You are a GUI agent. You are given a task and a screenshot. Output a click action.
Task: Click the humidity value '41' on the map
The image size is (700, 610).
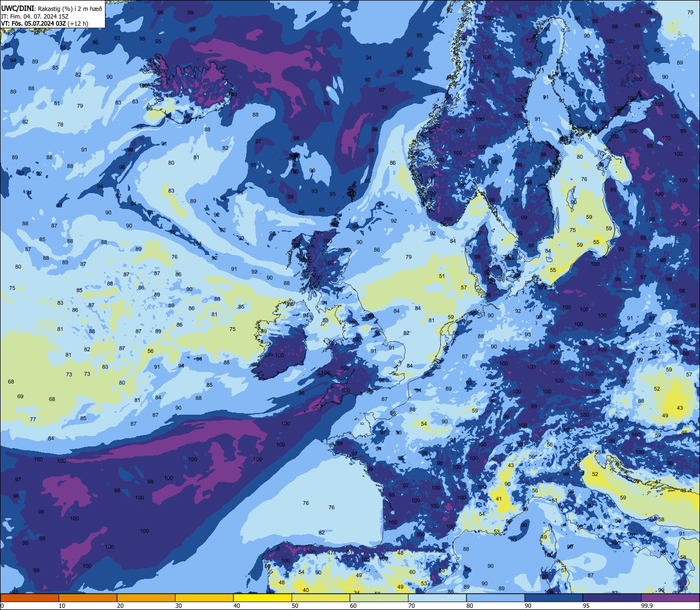click(x=498, y=499)
